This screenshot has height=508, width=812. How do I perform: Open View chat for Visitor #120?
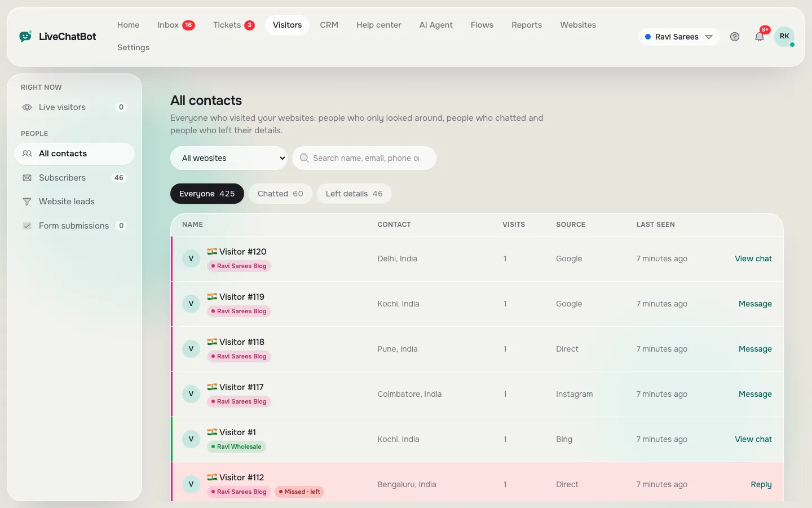[x=753, y=259]
